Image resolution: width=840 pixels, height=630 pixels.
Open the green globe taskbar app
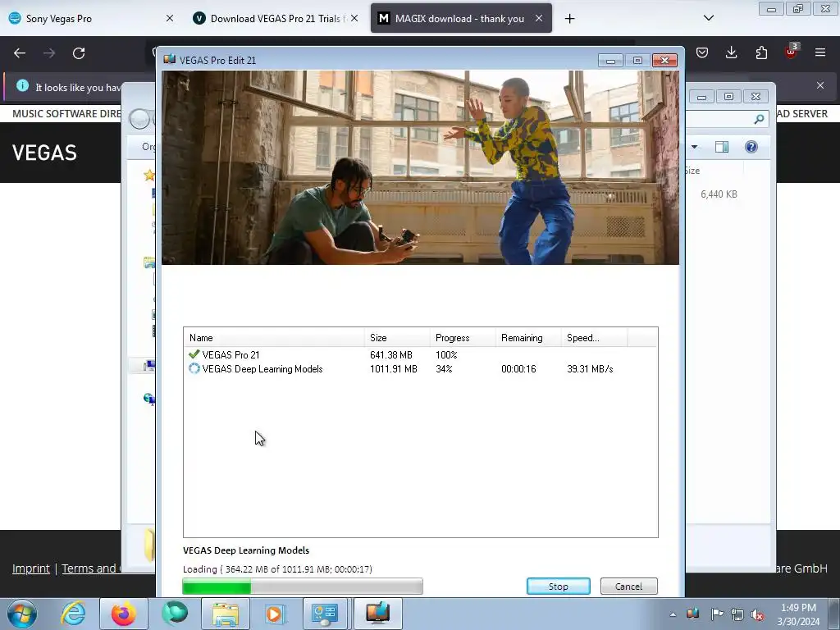(175, 614)
